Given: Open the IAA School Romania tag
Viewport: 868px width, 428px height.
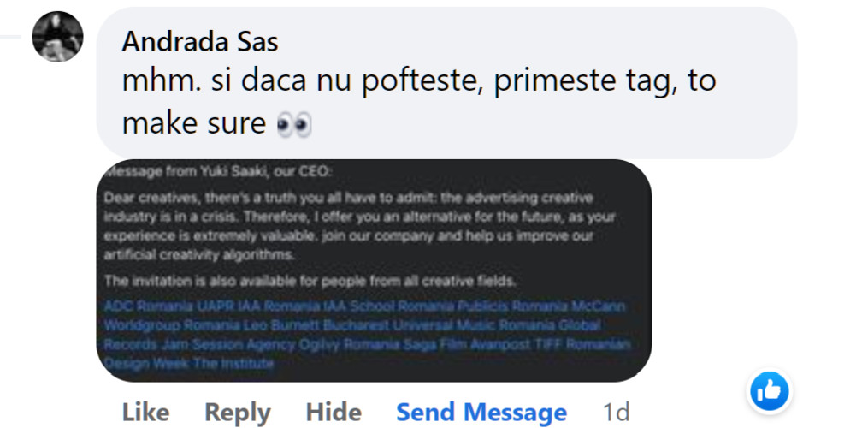Looking at the screenshot, I should pyautogui.click(x=388, y=306).
